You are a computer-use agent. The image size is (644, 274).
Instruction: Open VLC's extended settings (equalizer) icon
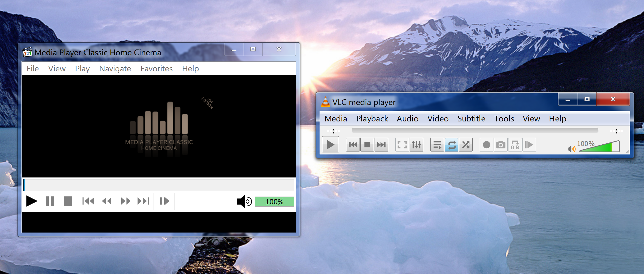[416, 145]
